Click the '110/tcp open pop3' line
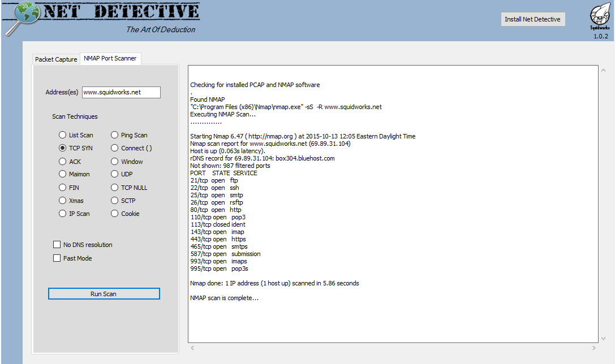 coord(218,217)
